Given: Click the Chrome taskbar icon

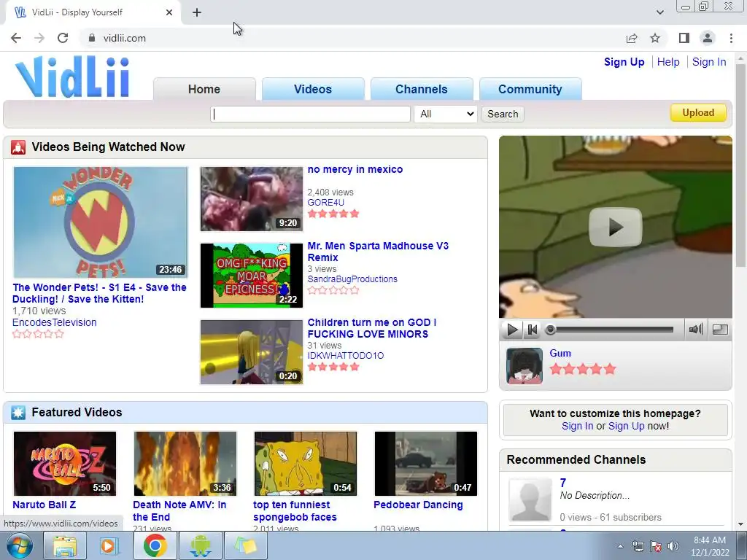Looking at the screenshot, I should click(x=155, y=545).
